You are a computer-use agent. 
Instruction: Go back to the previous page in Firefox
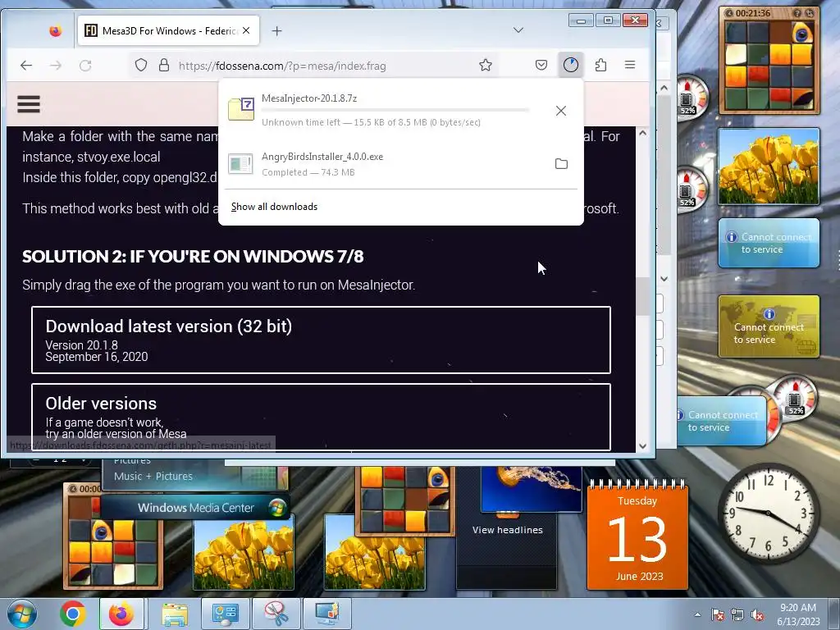coord(25,66)
